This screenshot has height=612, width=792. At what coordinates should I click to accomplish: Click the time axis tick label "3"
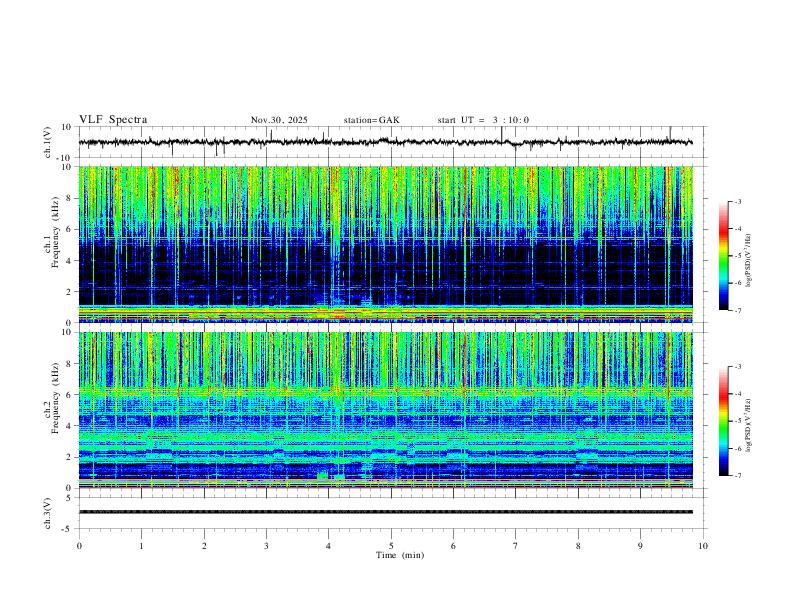coord(266,546)
